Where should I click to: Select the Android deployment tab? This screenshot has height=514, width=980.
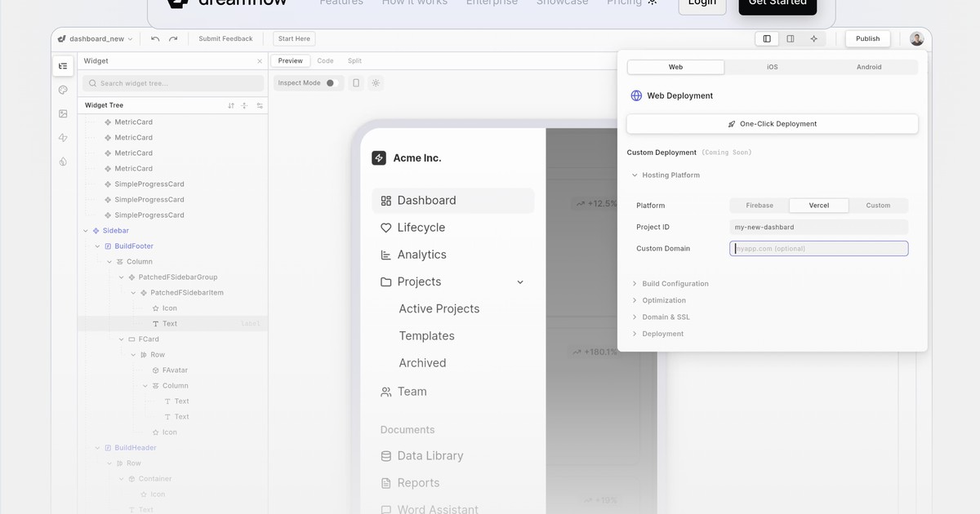[869, 67]
